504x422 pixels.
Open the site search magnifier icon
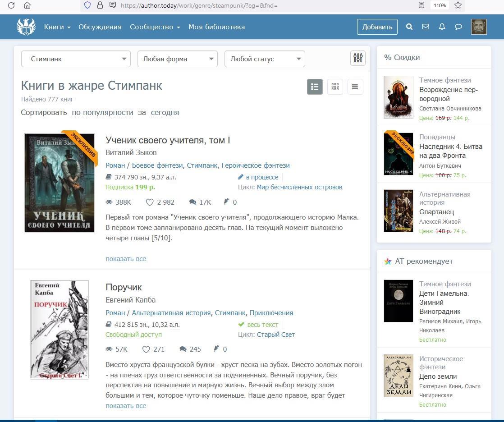(409, 27)
